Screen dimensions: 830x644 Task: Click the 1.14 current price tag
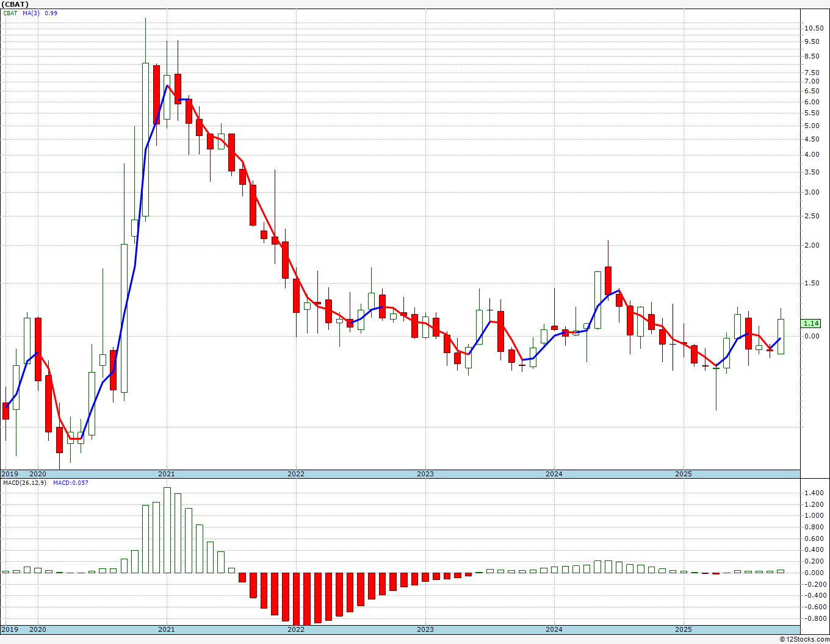coord(811,323)
